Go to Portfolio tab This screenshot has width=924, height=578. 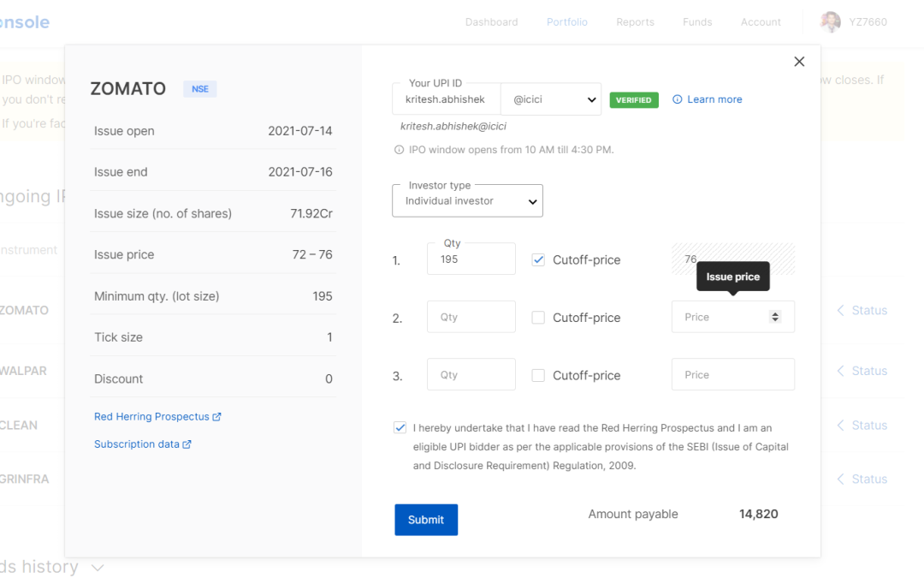point(567,21)
